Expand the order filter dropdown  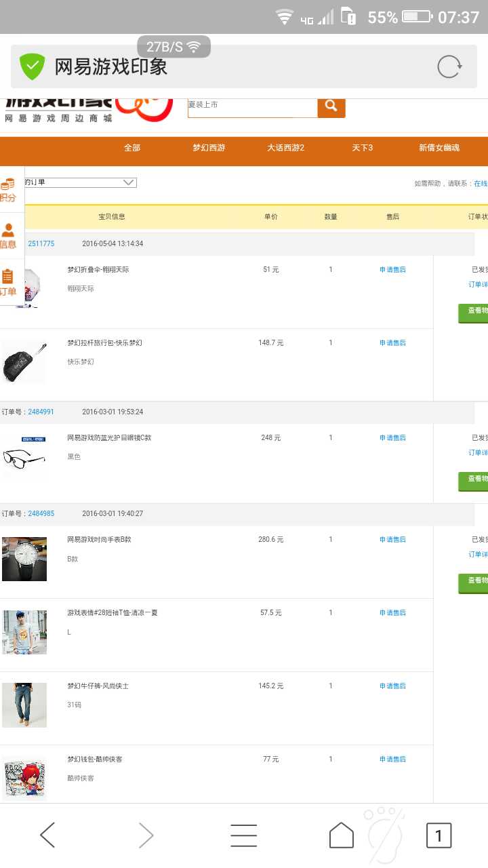pos(79,182)
